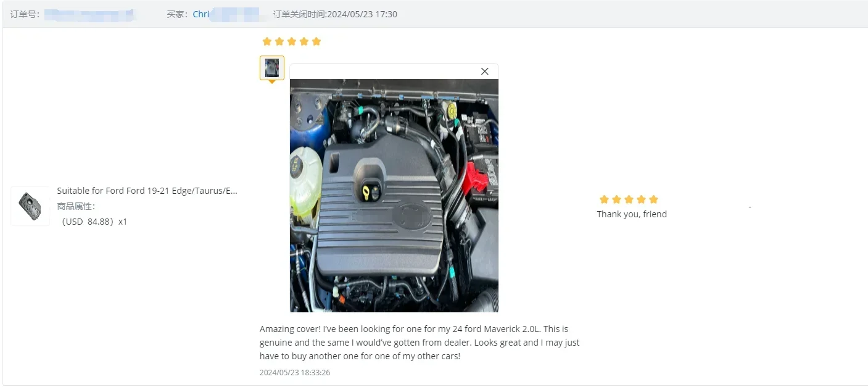Click the orange pointer arrow under the thumbnail

272,82
